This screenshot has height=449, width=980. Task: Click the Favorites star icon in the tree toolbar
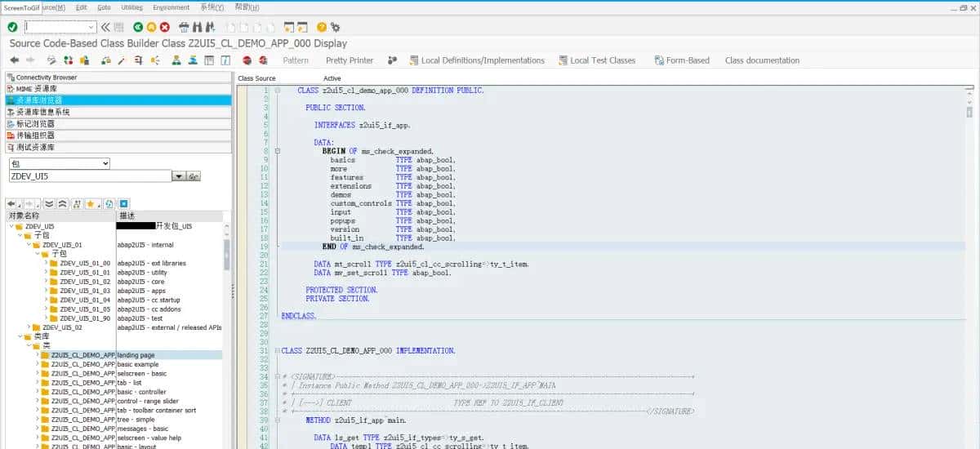click(91, 203)
